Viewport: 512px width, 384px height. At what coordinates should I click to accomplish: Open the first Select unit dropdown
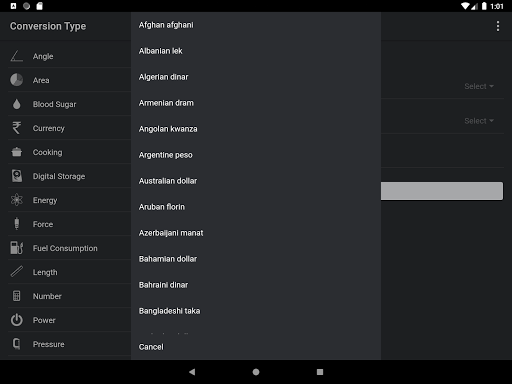(x=479, y=86)
